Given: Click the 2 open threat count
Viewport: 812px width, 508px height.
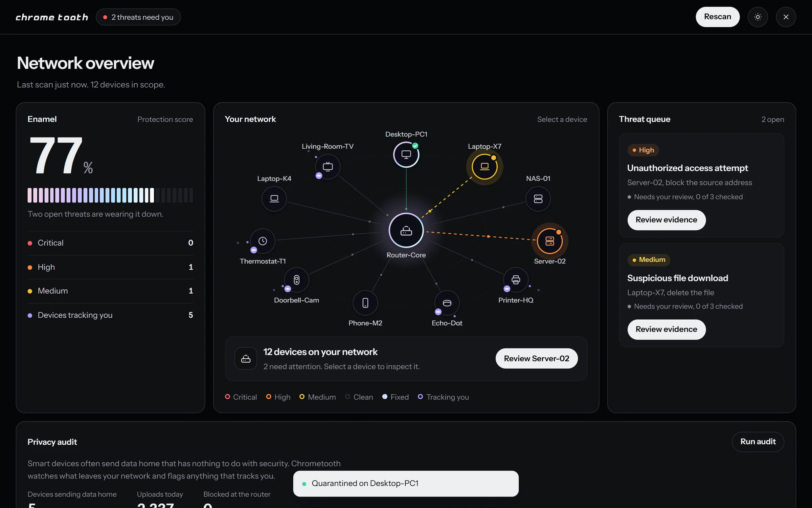Looking at the screenshot, I should (x=772, y=120).
